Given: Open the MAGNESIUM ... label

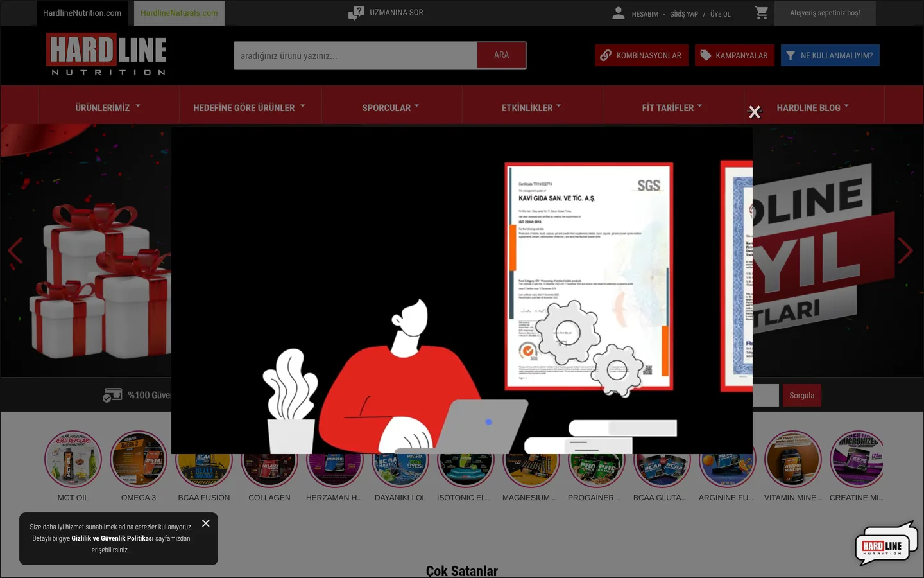Looking at the screenshot, I should (x=530, y=498).
